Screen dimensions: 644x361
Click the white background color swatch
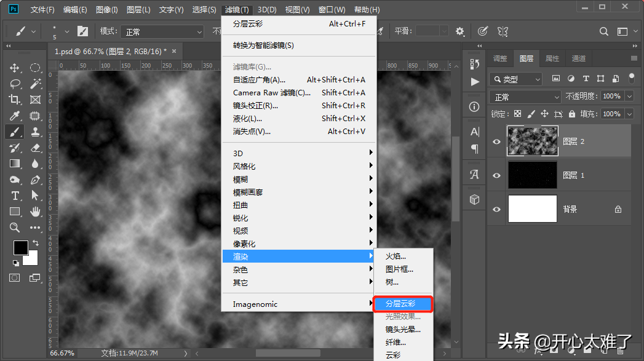(x=32, y=260)
